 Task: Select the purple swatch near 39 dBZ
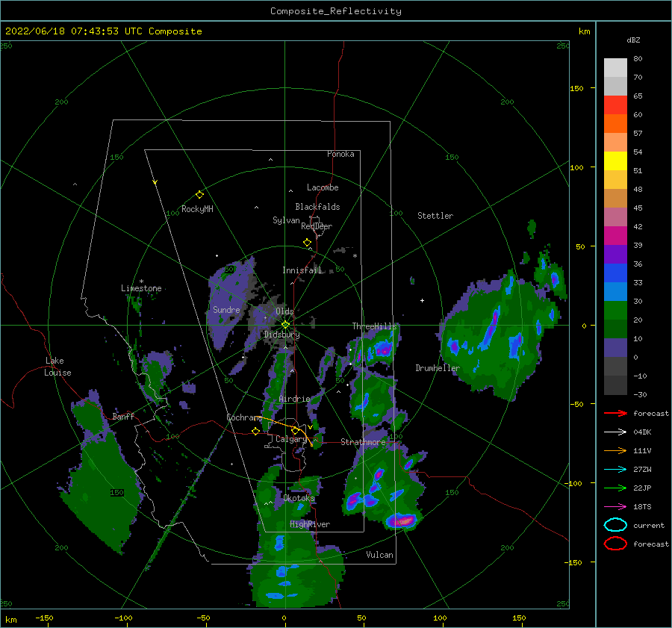[615, 254]
